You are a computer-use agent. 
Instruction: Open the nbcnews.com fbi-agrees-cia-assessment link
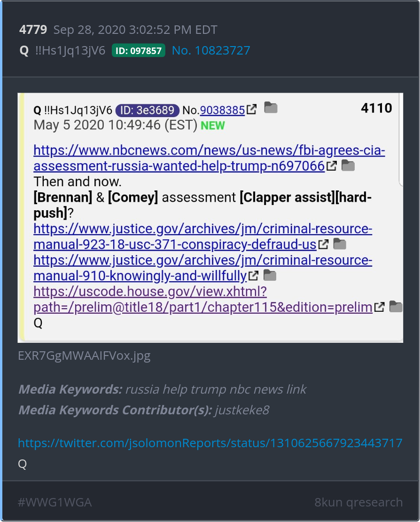(209, 158)
